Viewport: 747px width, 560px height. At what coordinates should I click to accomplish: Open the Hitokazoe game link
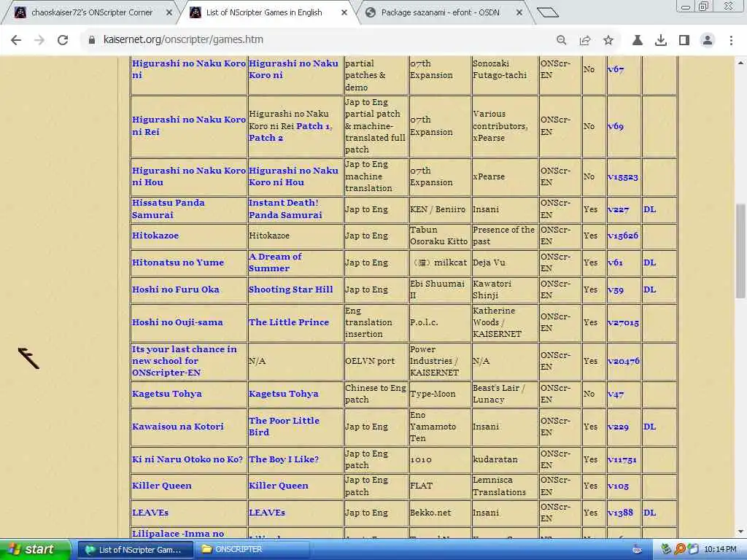pyautogui.click(x=155, y=236)
